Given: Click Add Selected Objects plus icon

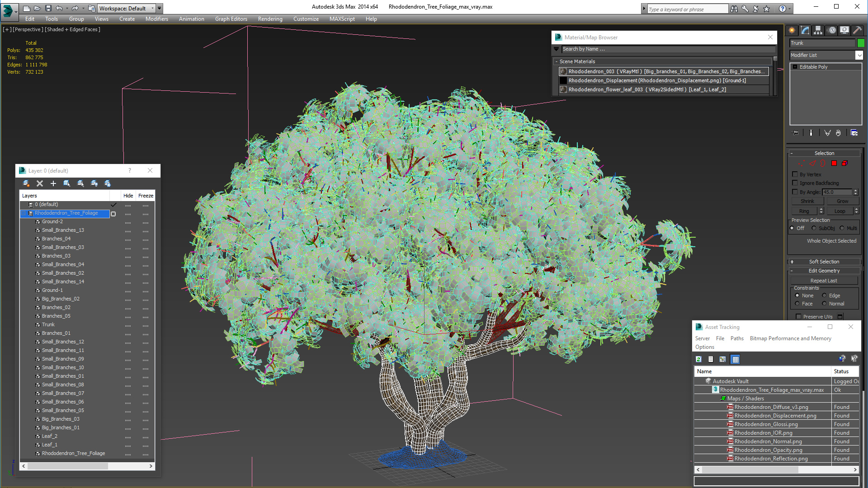Looking at the screenshot, I should click(53, 183).
